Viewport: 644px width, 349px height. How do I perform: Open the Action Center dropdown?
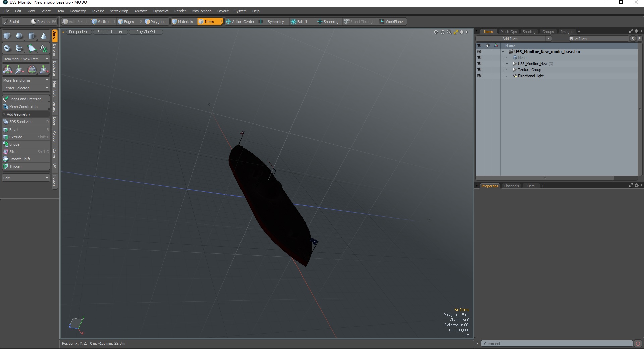240,22
